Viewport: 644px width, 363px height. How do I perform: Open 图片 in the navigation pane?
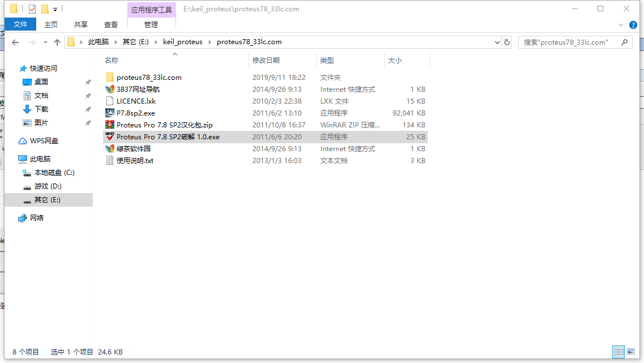tap(41, 122)
